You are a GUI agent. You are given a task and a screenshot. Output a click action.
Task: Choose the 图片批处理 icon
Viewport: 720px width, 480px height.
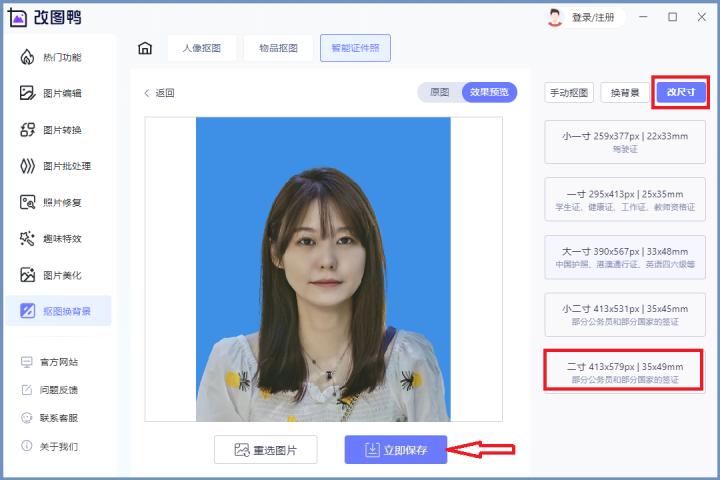coord(27,166)
